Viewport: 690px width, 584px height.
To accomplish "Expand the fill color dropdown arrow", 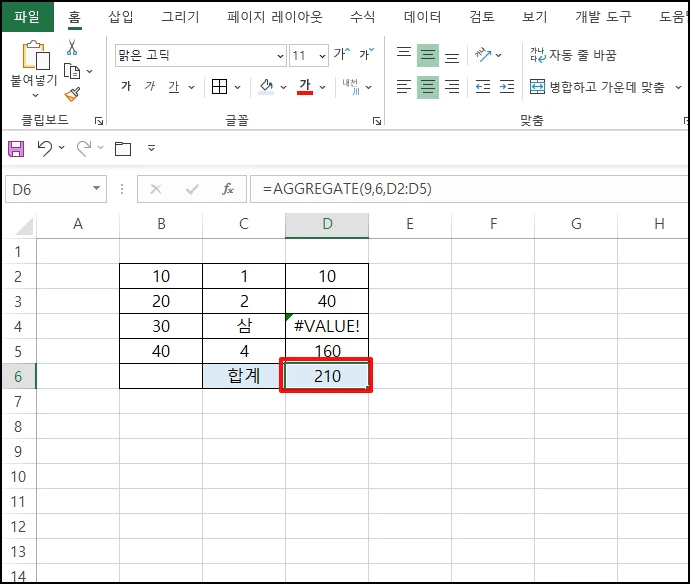I will point(284,87).
